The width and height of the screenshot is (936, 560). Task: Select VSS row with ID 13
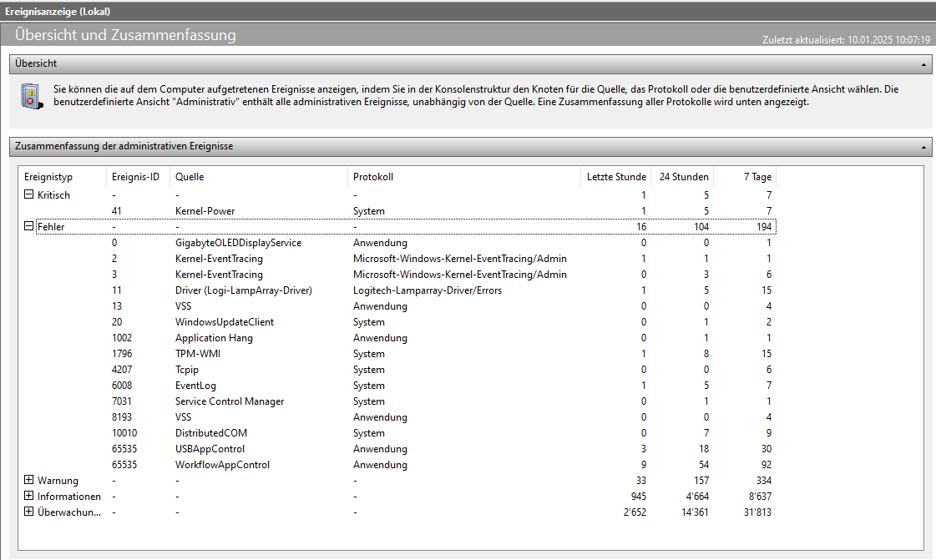pyautogui.click(x=397, y=306)
